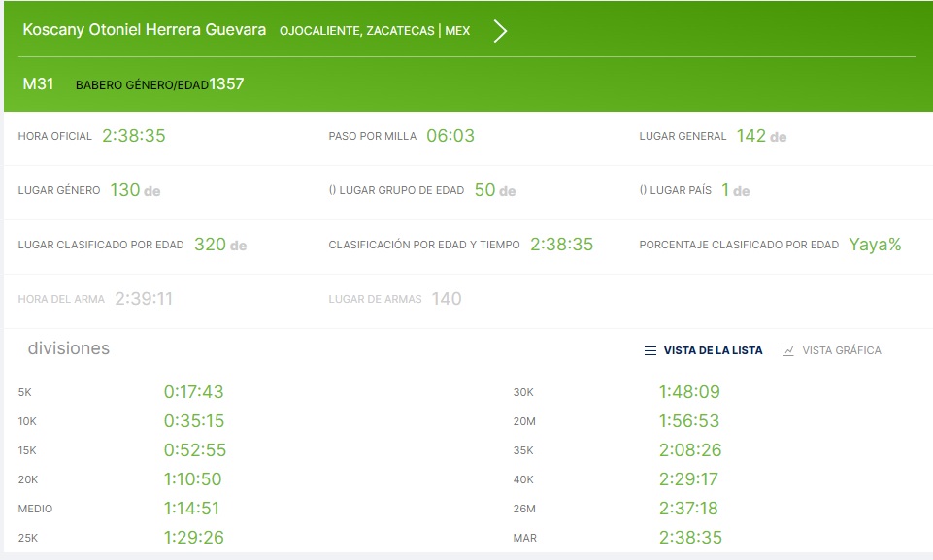Click runner name Koscany Otoniel Herrera Guevara
The height and width of the screenshot is (560, 933).
click(x=145, y=30)
